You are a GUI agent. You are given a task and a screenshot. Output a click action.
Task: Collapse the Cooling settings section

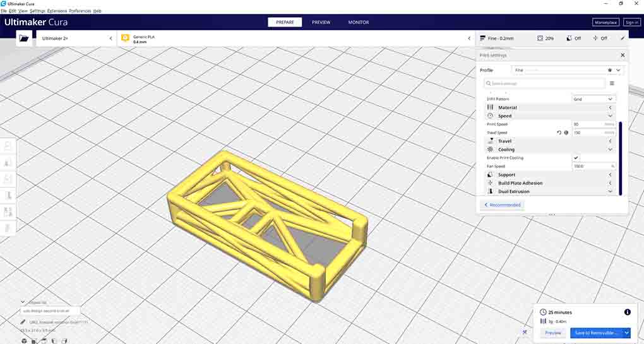point(551,150)
